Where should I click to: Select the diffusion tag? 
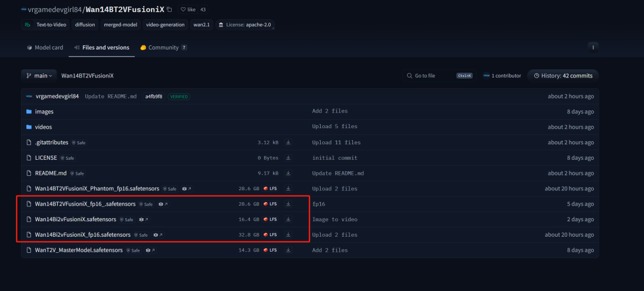tap(85, 24)
